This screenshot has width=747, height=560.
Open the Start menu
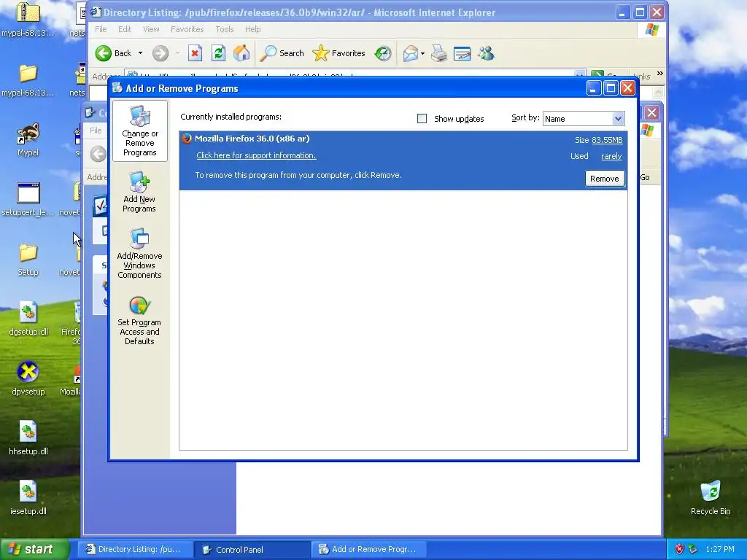[34, 550]
